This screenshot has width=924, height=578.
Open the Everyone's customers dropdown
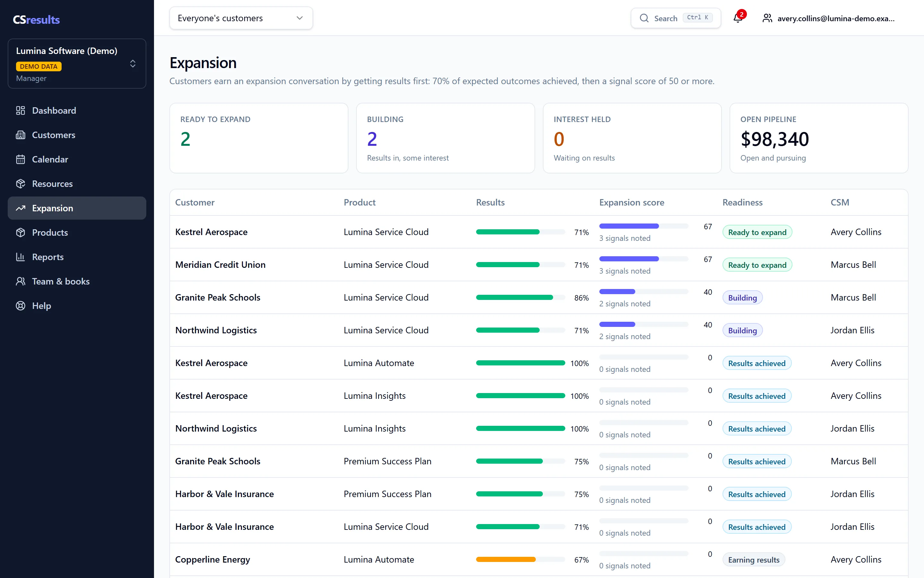[x=241, y=18]
